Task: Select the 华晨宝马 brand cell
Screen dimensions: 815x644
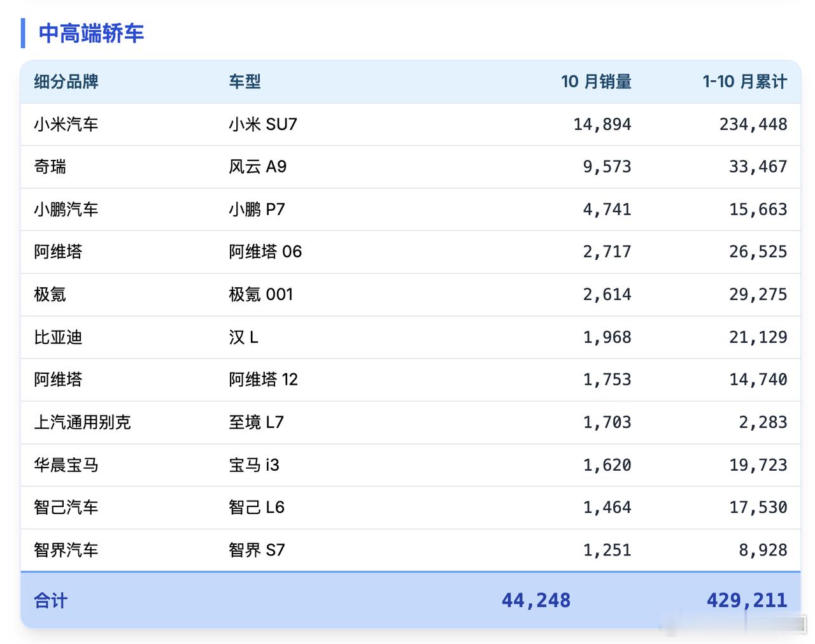Action: coord(66,465)
